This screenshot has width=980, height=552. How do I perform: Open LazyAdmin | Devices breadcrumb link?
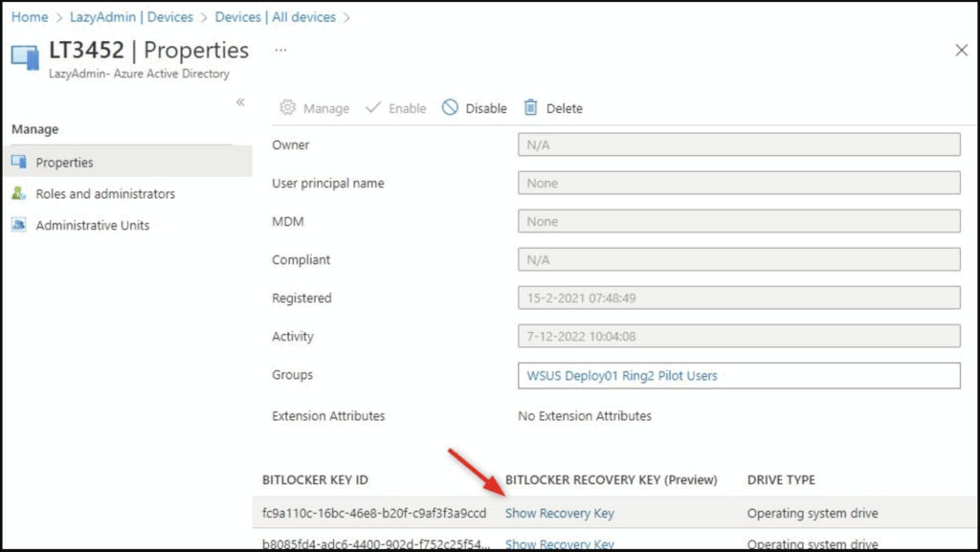pos(133,16)
